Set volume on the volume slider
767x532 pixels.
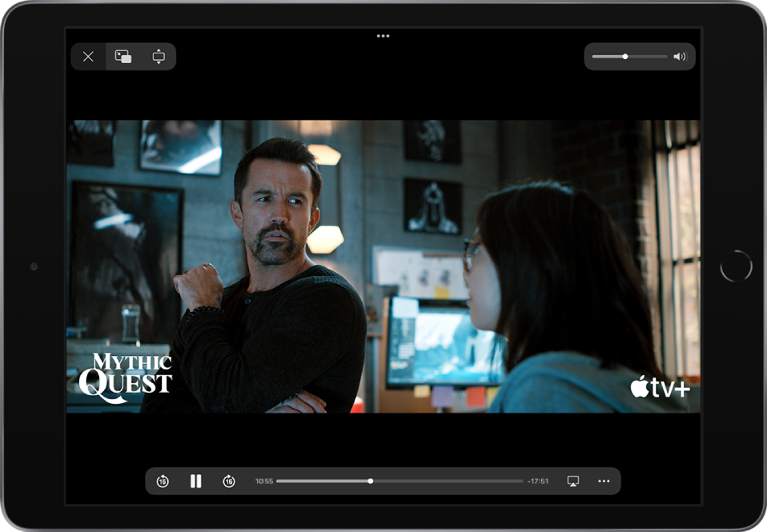tap(629, 57)
